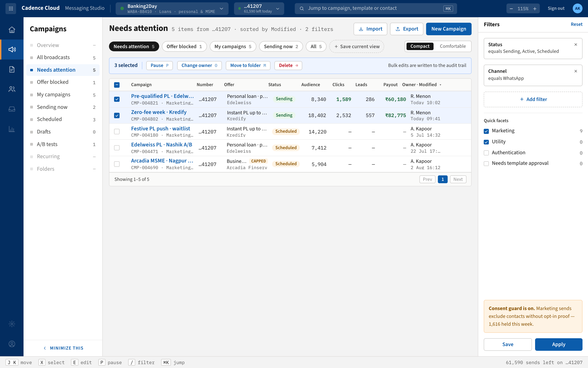Uncheck the Zero-fee week row checkbox

[x=117, y=115]
